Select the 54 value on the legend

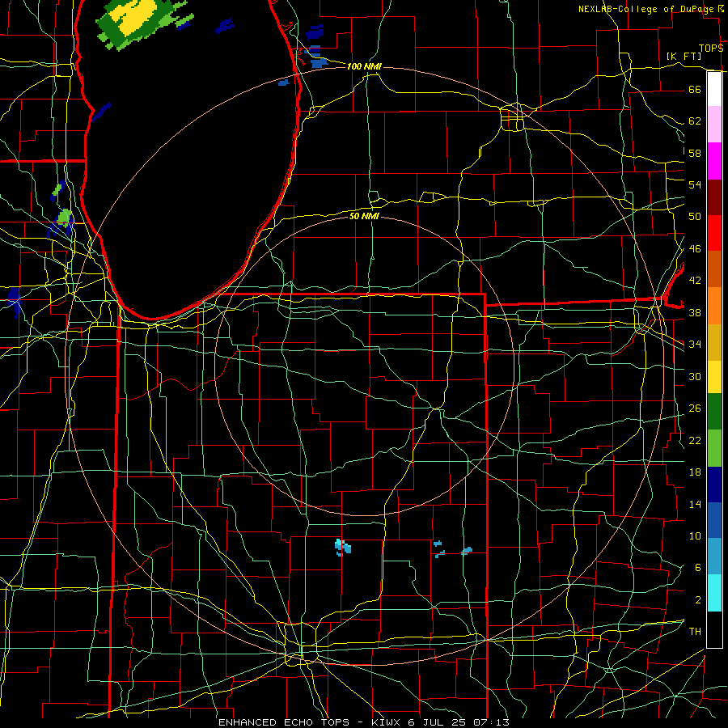click(695, 184)
